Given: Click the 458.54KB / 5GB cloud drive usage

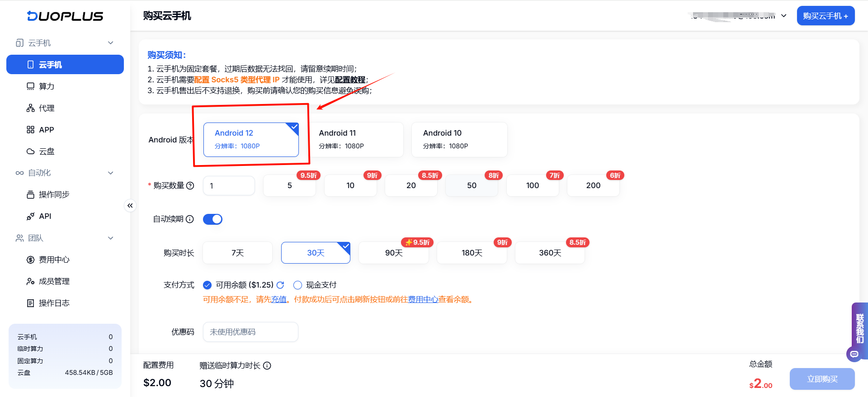Looking at the screenshot, I should point(89,373).
